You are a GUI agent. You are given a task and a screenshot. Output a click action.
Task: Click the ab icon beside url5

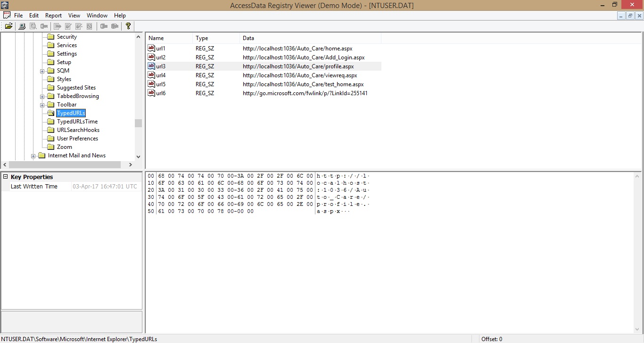click(151, 84)
